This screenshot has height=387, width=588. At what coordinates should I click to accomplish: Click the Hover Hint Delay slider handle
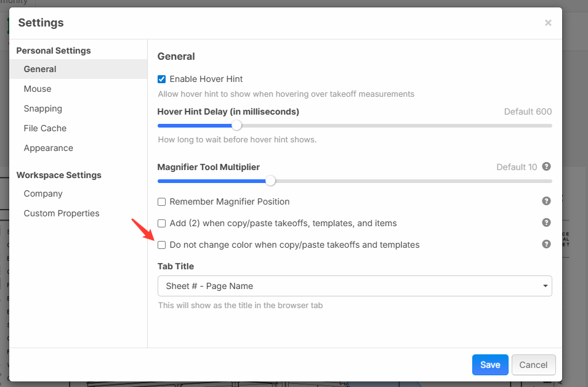click(x=236, y=126)
